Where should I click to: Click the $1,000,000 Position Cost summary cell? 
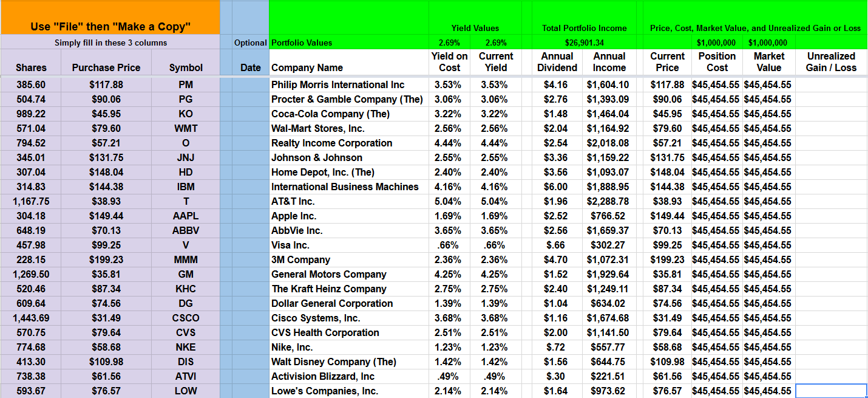(x=717, y=43)
